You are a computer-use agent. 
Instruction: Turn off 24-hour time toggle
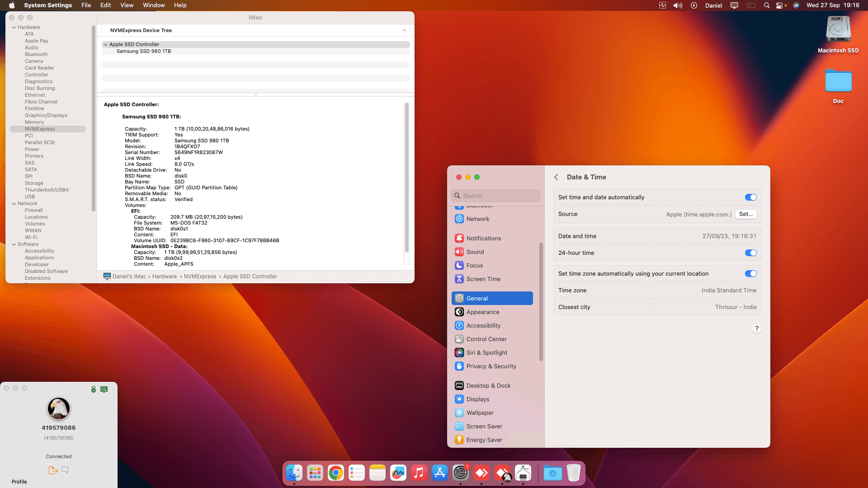[x=750, y=253]
